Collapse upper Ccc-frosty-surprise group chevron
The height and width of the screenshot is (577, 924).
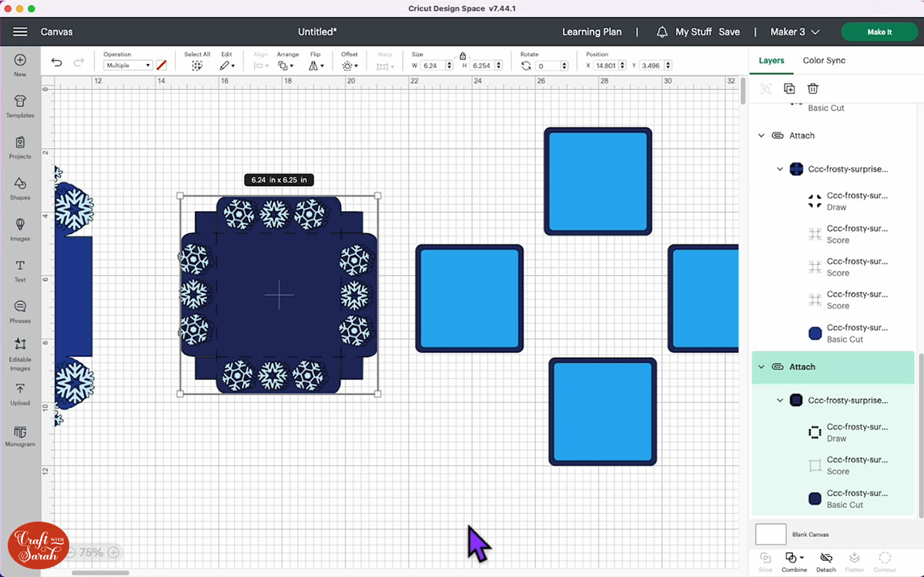tap(780, 169)
